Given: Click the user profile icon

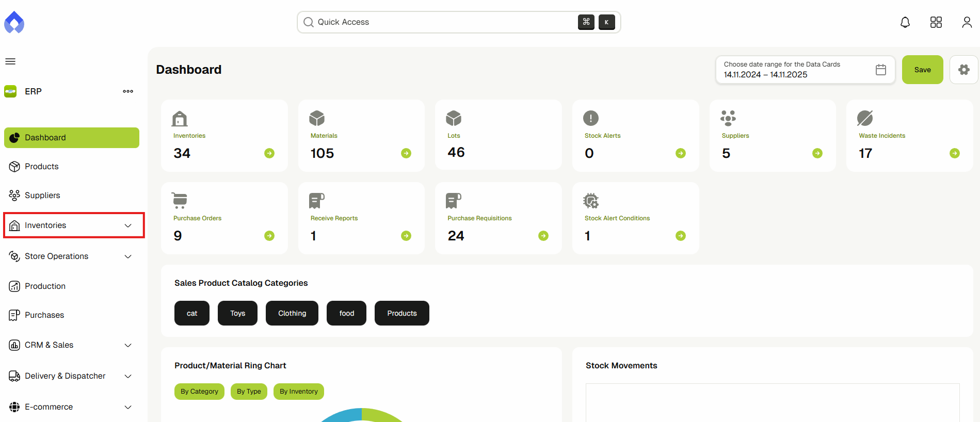Looking at the screenshot, I should (x=967, y=22).
